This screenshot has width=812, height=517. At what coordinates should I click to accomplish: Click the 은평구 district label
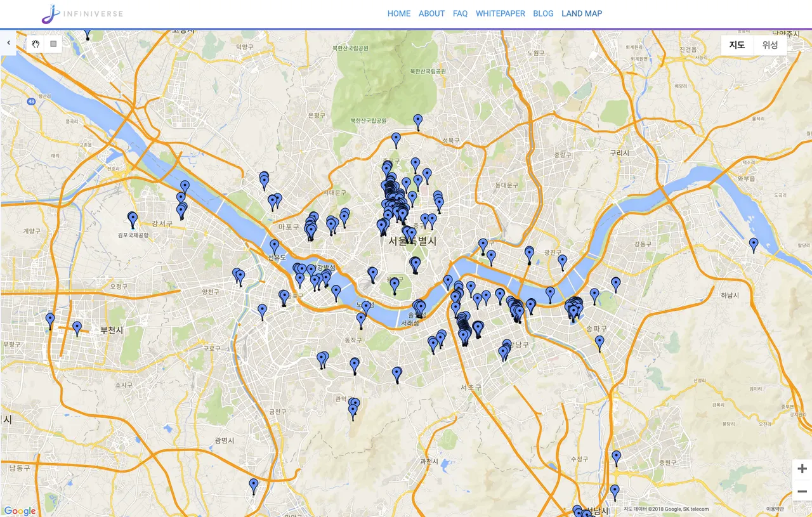click(316, 115)
